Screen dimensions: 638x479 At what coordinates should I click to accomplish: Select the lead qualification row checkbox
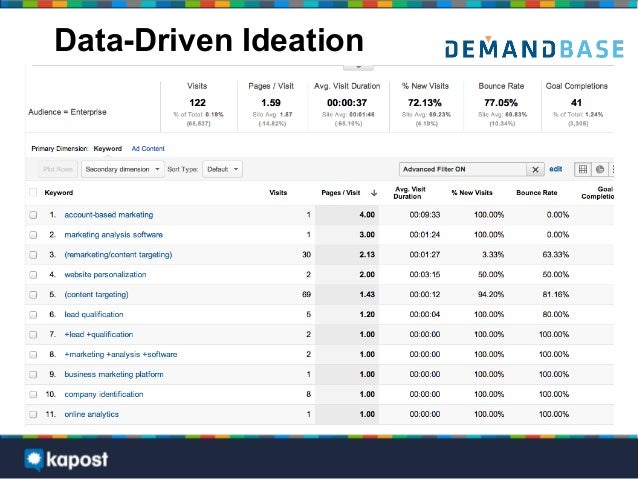pyautogui.click(x=33, y=314)
